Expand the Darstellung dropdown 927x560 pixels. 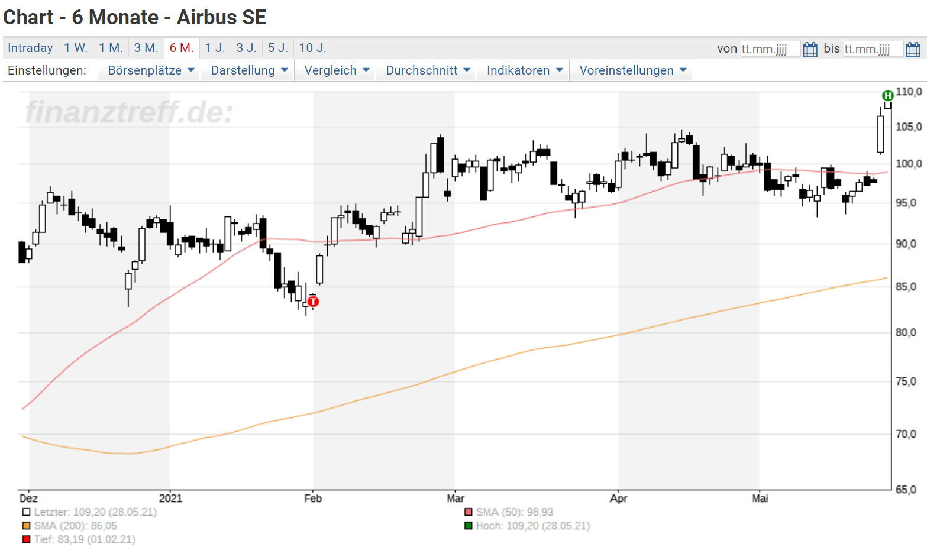(x=249, y=70)
